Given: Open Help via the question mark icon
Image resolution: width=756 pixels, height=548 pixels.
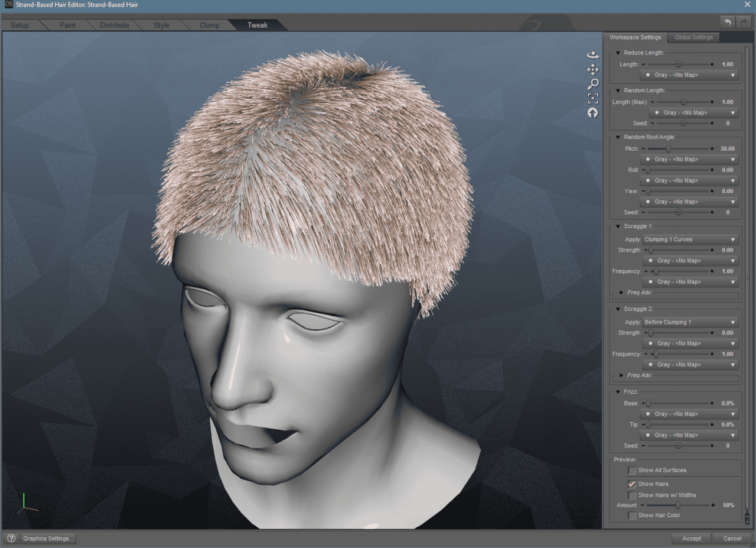Looking at the screenshot, I should 11,539.
